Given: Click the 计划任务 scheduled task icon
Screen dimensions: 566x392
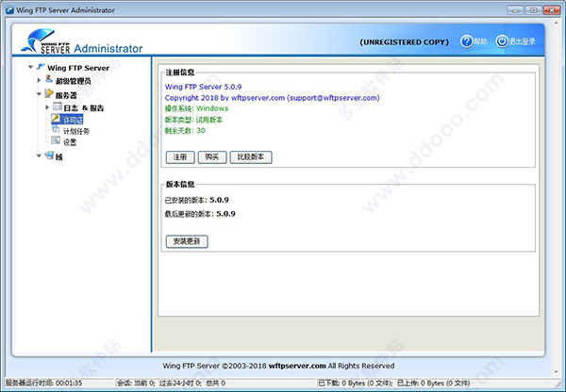Looking at the screenshot, I should [57, 129].
